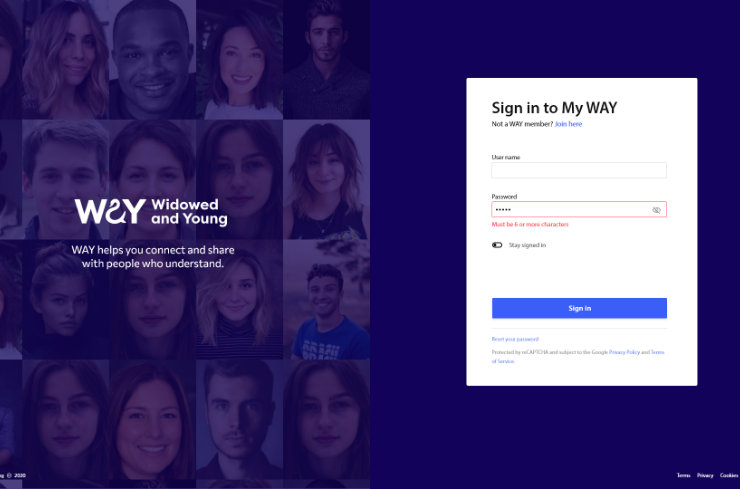Viewport: 740px width, 489px height.
Task: Select photo of woman in black tank top
Action: click(327, 180)
